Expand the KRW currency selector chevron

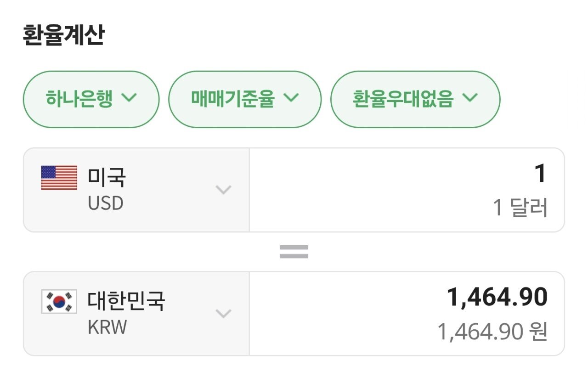point(223,314)
